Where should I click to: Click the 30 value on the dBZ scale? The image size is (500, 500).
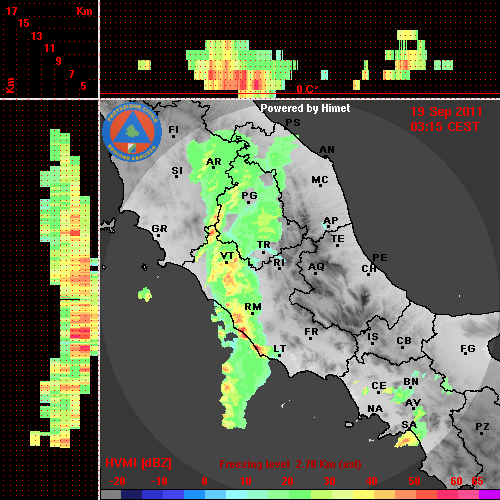[x=329, y=481]
